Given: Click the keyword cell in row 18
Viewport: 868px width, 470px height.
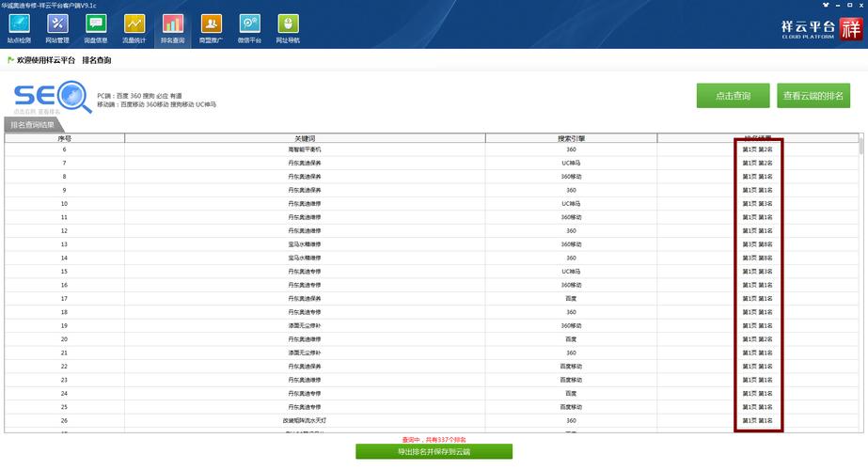Looking at the screenshot, I should point(305,312).
